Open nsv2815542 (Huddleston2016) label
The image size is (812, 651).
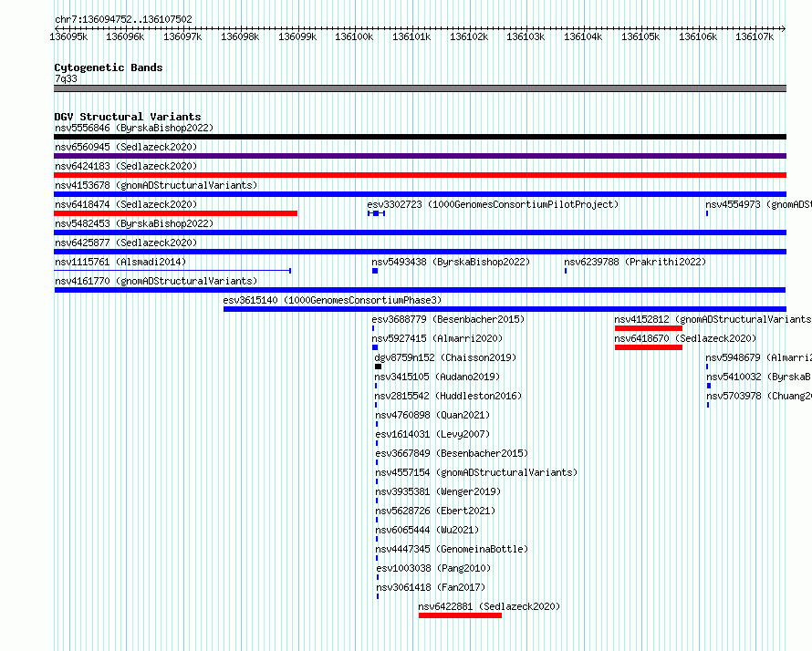pos(448,396)
